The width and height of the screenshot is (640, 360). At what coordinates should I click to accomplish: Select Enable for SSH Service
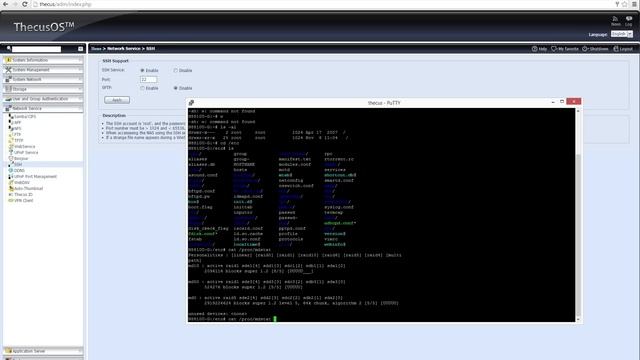point(142,71)
